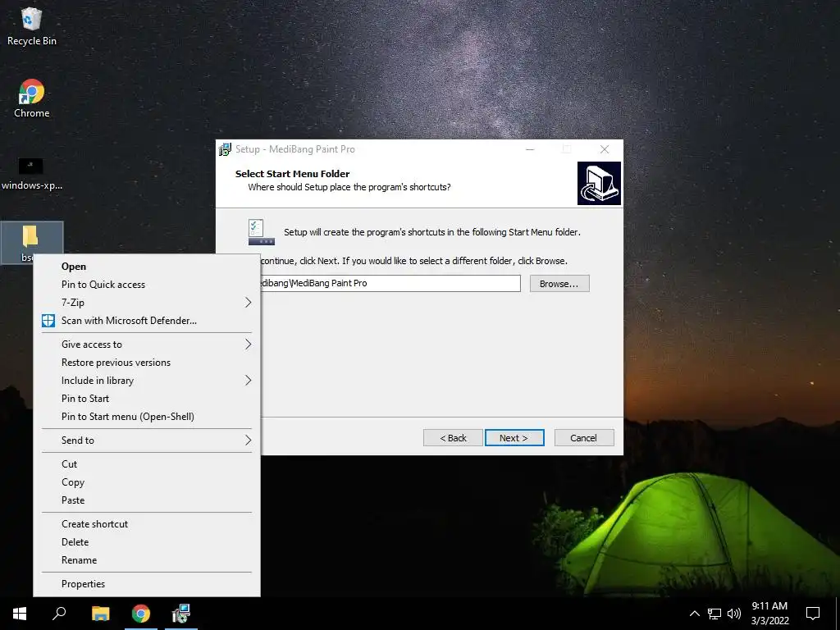The height and width of the screenshot is (630, 840).
Task: Open Chrome from the taskbar
Action: click(141, 614)
